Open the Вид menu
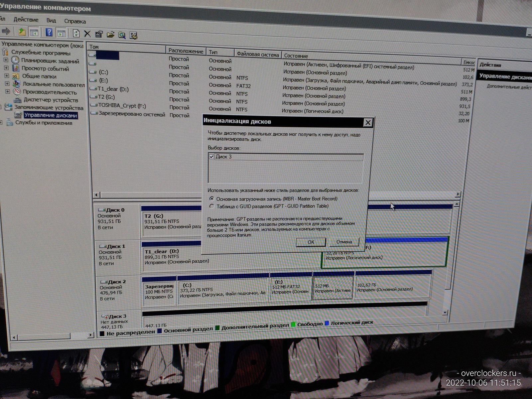Viewport: 532px width, 399px height. [x=51, y=21]
